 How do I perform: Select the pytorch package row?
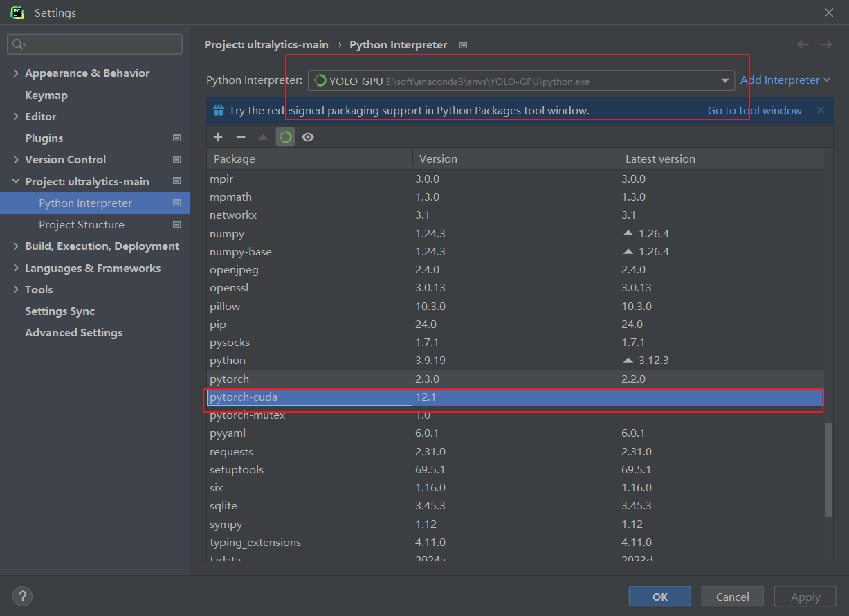(515, 379)
